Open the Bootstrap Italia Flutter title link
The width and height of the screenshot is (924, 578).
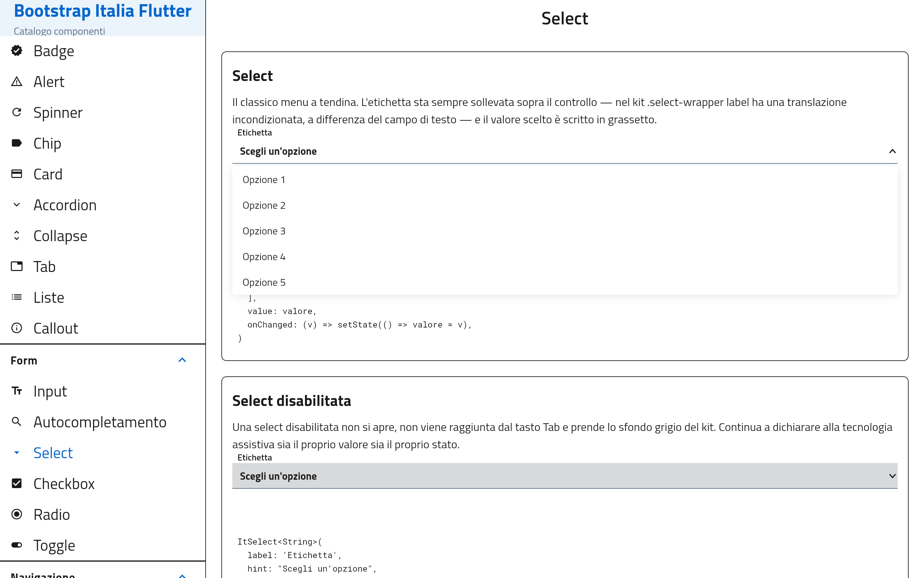click(102, 11)
